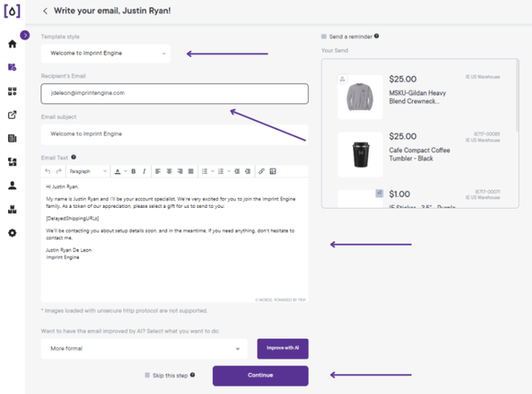This screenshot has height=394, width=532.
Task: Click the Continue button
Action: pos(260,375)
